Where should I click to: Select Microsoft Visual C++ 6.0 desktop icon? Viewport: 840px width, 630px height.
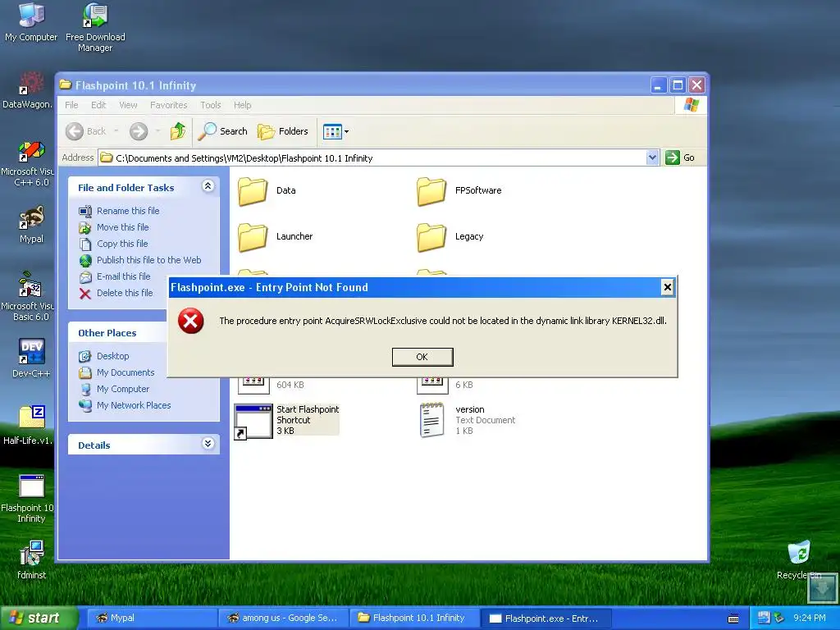(x=28, y=163)
